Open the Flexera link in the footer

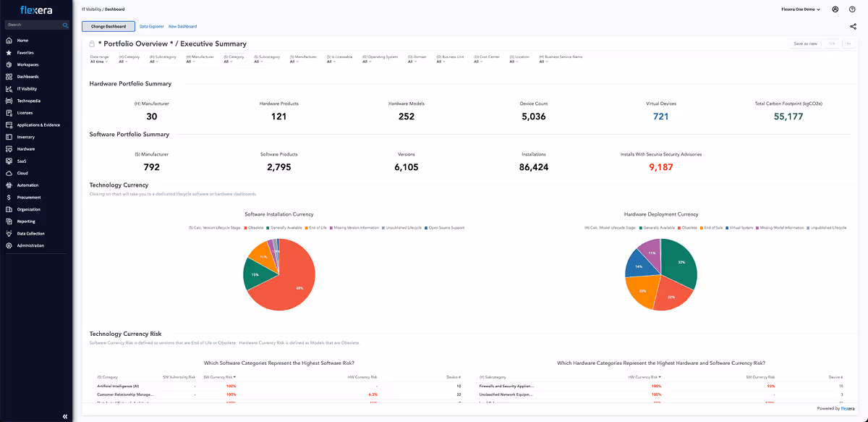(848, 408)
